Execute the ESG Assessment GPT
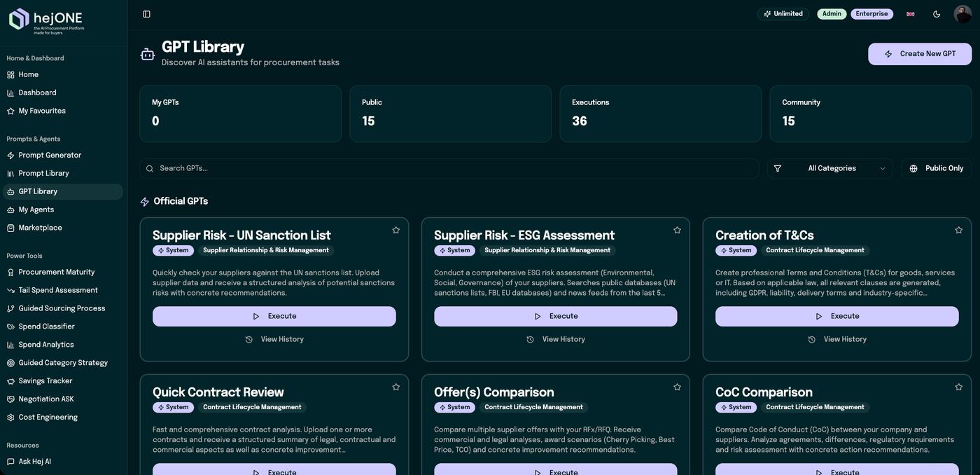 click(x=556, y=316)
